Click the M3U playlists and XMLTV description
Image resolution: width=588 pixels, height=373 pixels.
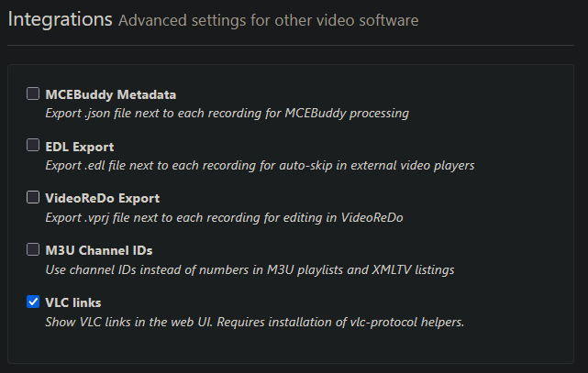[x=250, y=270]
